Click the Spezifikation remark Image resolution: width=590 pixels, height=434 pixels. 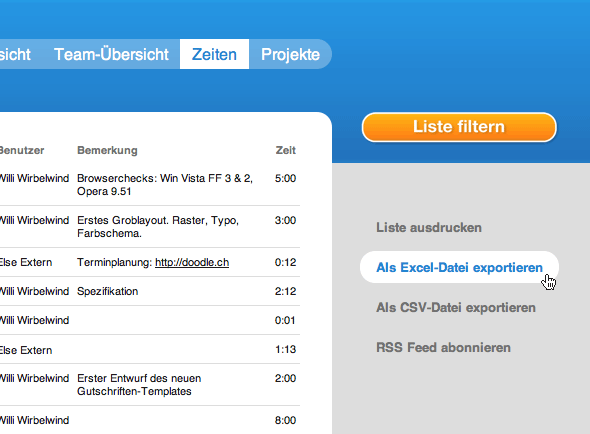(108, 291)
